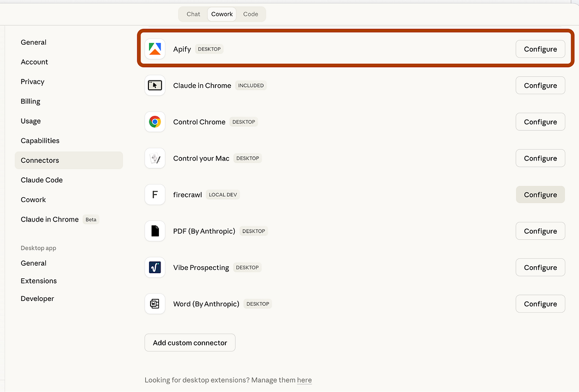Select the PDF (By Anthropic) document icon
This screenshot has height=392, width=579.
click(155, 230)
